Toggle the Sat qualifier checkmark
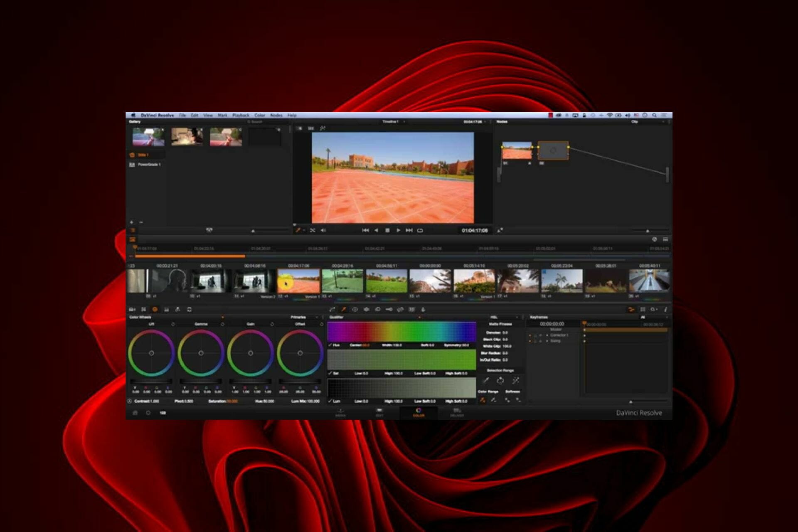This screenshot has height=532, width=798. [330, 373]
